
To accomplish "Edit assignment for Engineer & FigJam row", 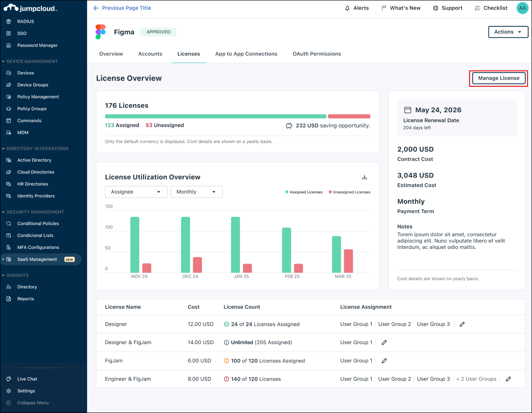I will click(508, 379).
